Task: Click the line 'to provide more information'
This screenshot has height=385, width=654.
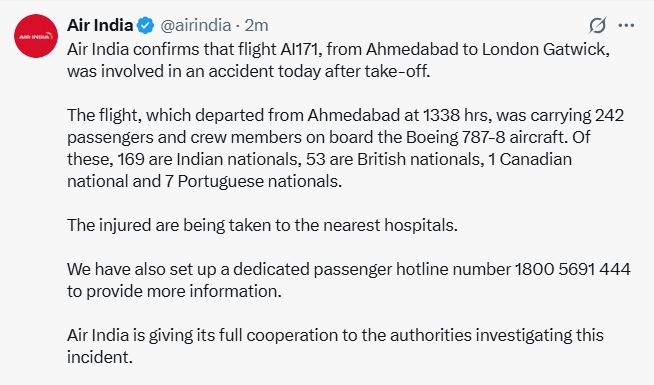Action: pos(174,291)
